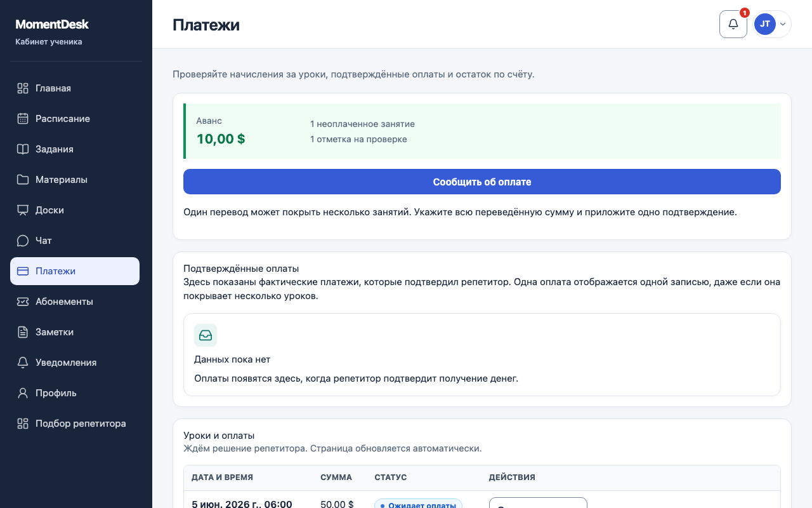Screen dimensions: 812x508
Task: Click the Кабинет ученика subtitle
Action: point(49,42)
